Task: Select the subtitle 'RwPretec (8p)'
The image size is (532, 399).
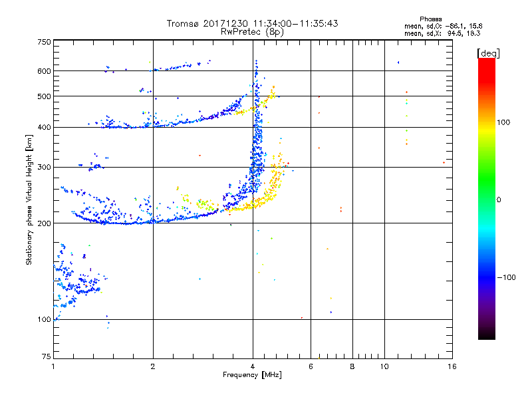Action: click(252, 32)
